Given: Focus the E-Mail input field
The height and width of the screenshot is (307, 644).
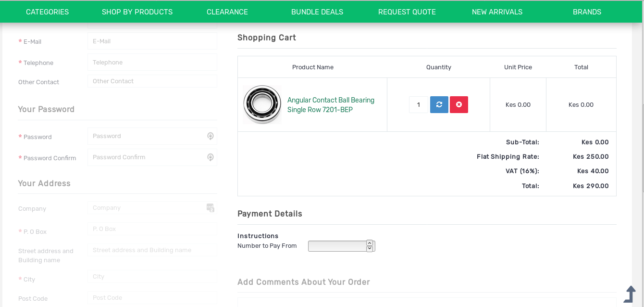Looking at the screenshot, I should (x=152, y=41).
